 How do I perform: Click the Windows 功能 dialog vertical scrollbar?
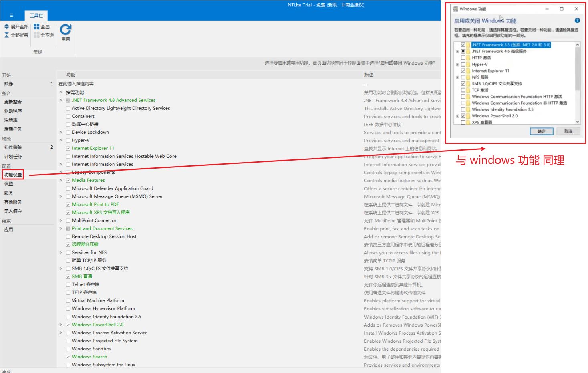click(577, 68)
